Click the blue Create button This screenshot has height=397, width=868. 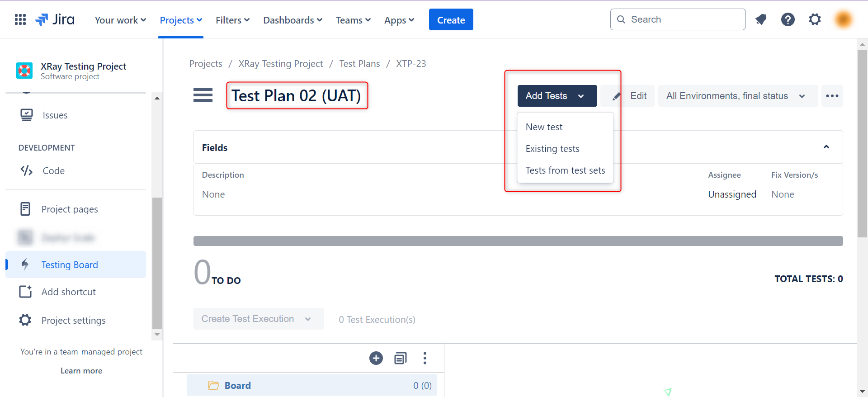451,20
